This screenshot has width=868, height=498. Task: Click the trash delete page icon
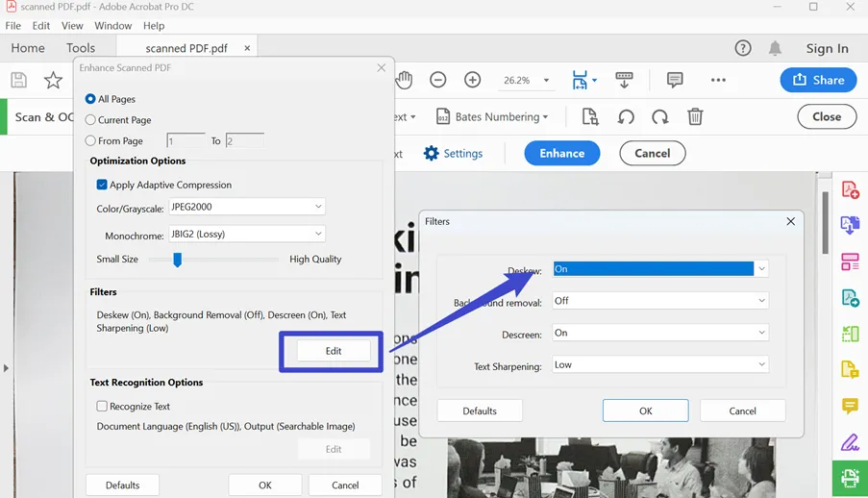pyautogui.click(x=695, y=117)
